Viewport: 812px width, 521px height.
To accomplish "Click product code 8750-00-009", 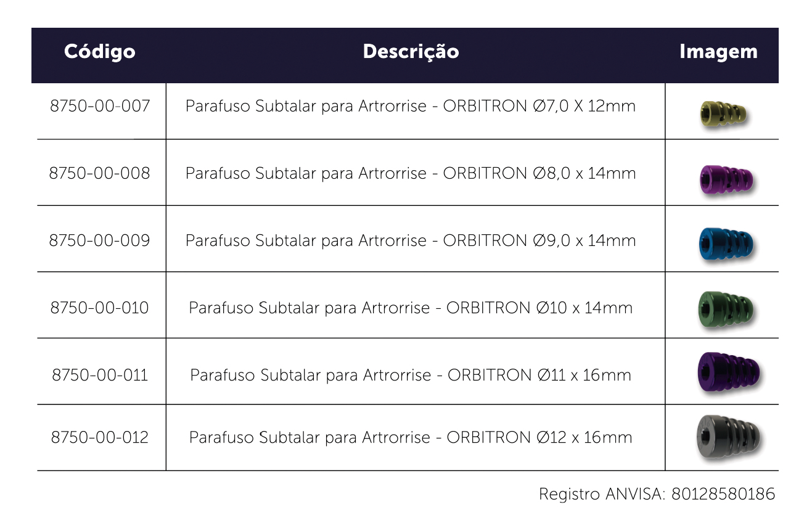I will (99, 240).
